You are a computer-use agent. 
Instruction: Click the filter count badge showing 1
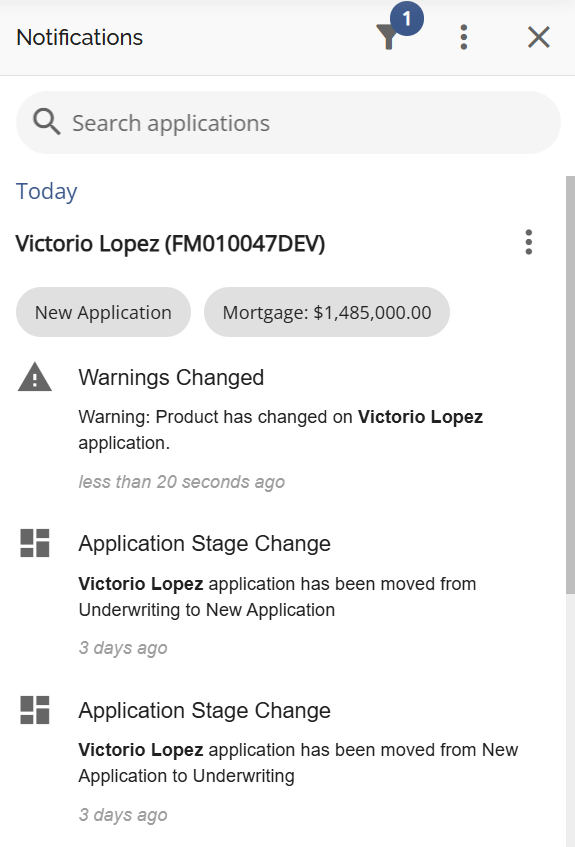[407, 19]
